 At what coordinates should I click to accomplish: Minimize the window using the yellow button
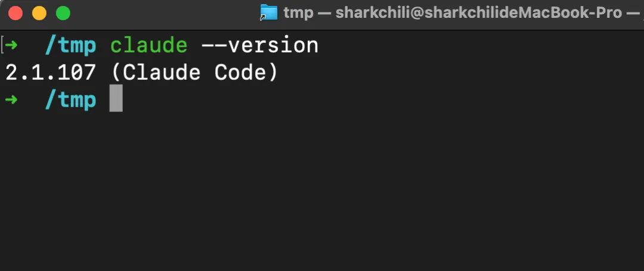pyautogui.click(x=39, y=13)
